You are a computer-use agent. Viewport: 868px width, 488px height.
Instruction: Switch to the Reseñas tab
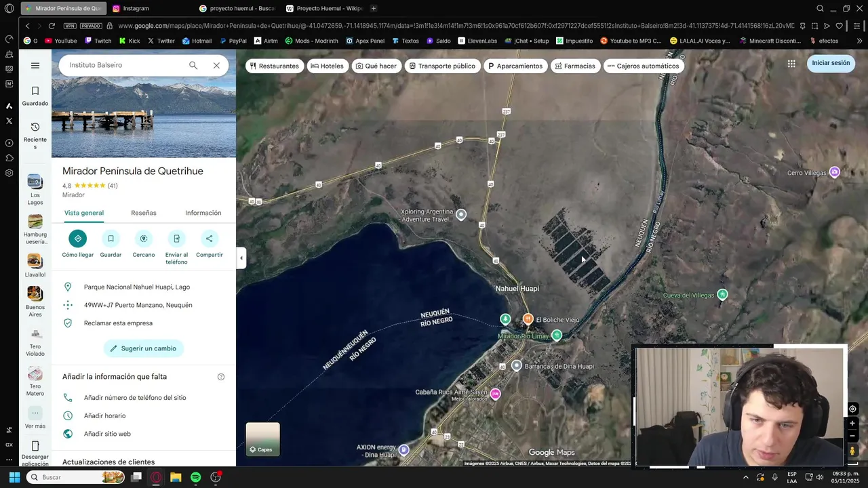[x=144, y=213]
